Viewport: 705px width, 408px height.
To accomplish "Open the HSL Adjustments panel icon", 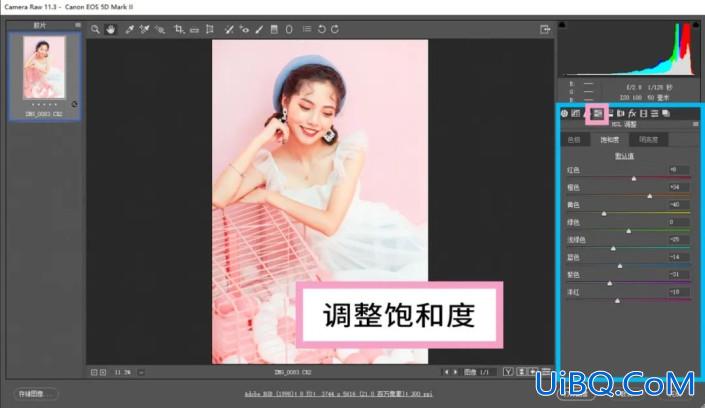I will click(x=598, y=114).
